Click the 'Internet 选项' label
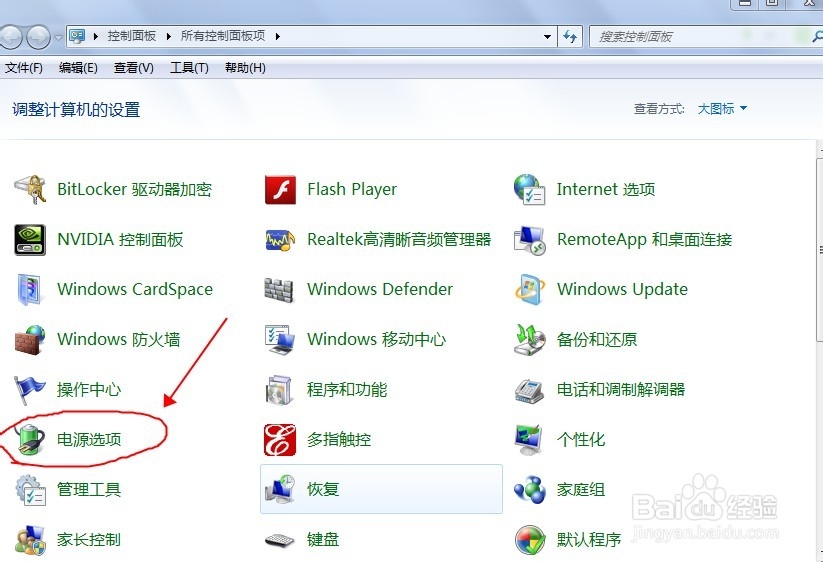This screenshot has height=562, width=823. [x=606, y=189]
